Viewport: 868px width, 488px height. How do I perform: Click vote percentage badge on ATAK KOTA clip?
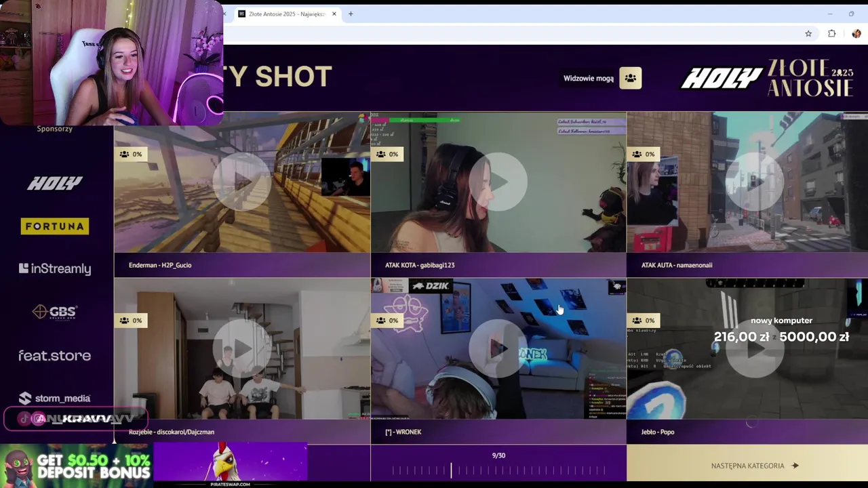[387, 154]
